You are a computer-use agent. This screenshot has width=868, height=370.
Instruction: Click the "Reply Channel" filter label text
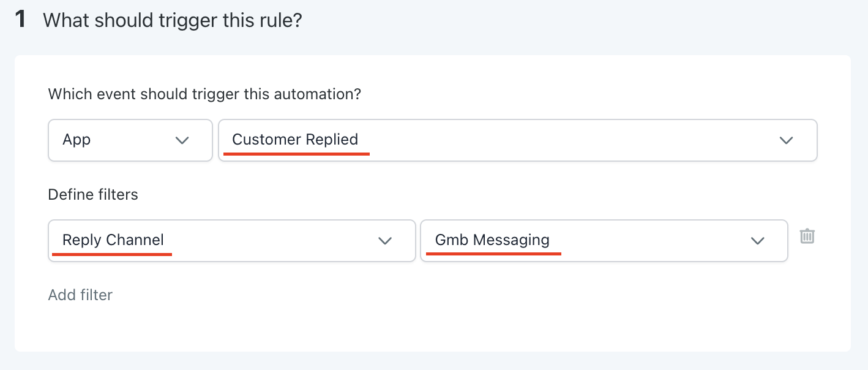pos(113,240)
